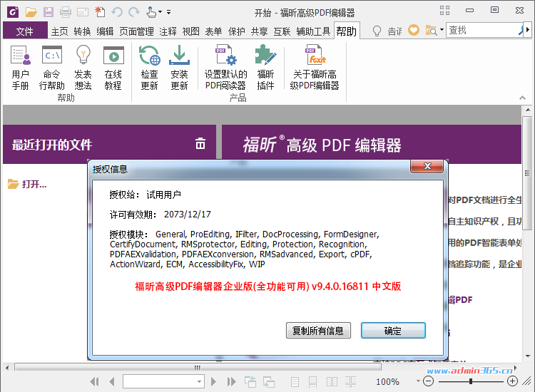Viewport: 535px width, 392px height.
Task: Click the orange heart favorites icon
Action: tap(414, 30)
